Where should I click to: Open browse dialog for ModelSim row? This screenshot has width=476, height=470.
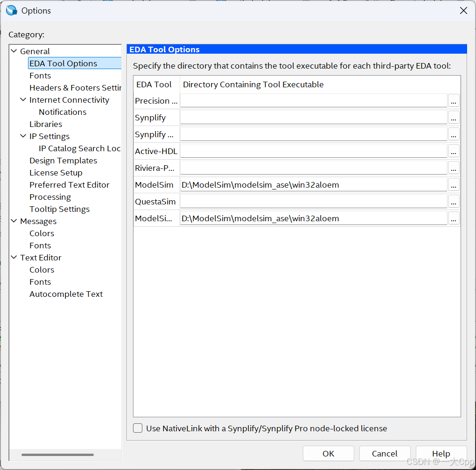click(454, 185)
